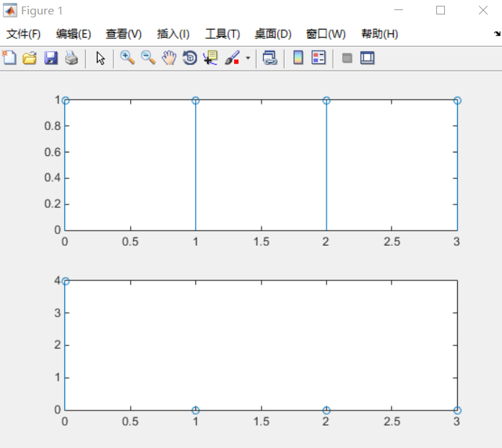Viewport: 502px width, 448px height.
Task: Click the bottom plot marker at x=3
Action: pyautogui.click(x=457, y=410)
